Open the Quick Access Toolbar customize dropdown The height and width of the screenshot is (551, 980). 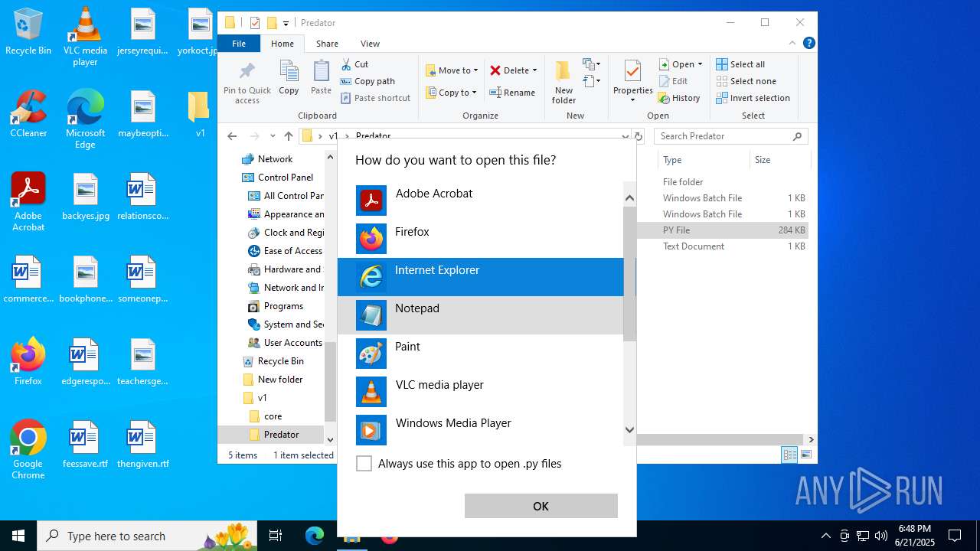click(x=286, y=23)
